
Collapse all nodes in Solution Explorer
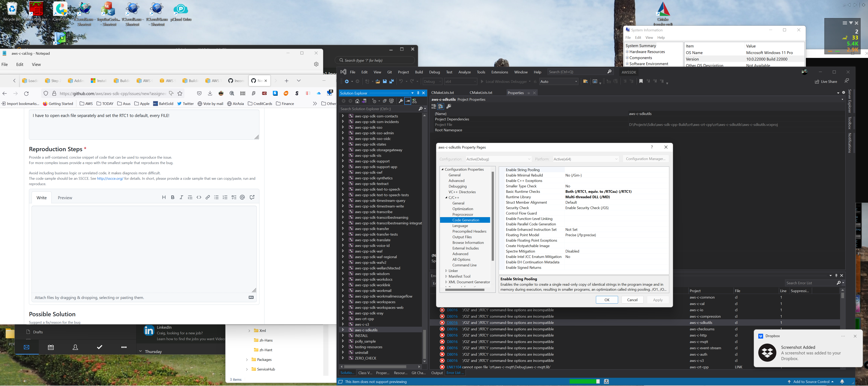click(385, 101)
